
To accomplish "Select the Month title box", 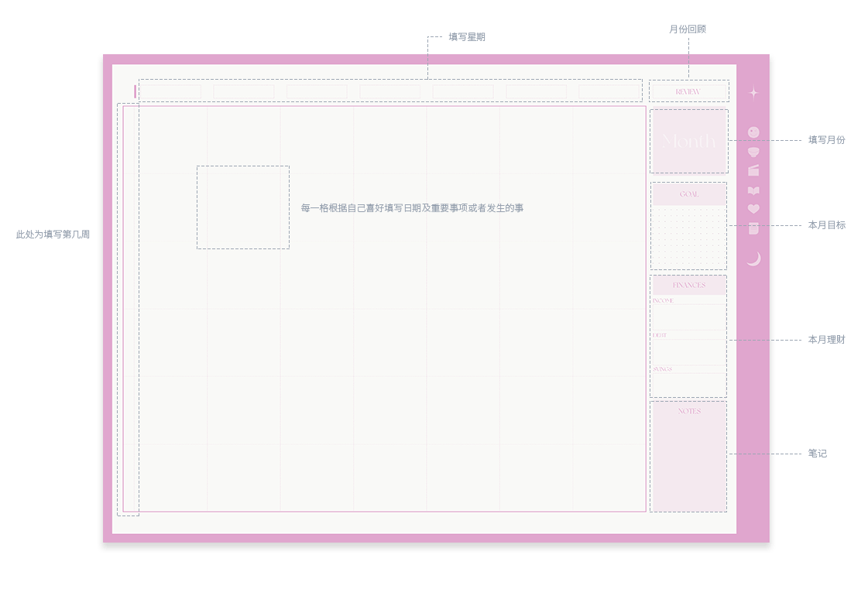I will click(689, 141).
